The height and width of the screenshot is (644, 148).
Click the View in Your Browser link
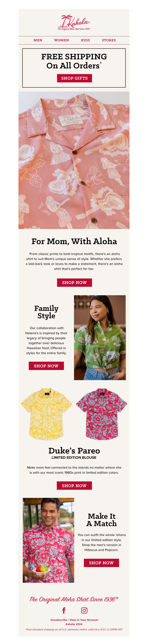click(x=84, y=620)
